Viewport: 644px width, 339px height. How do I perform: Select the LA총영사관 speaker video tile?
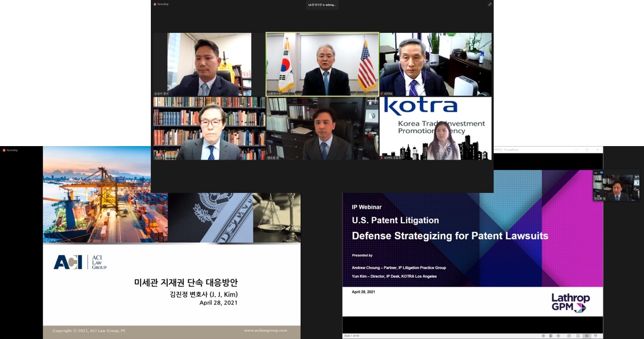coord(322,64)
